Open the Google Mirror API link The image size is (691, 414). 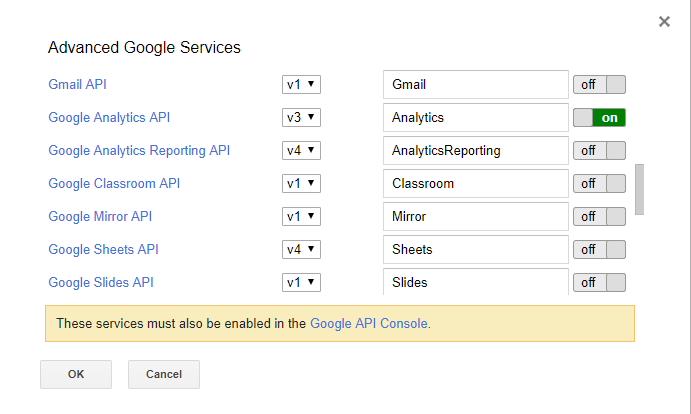(x=100, y=216)
